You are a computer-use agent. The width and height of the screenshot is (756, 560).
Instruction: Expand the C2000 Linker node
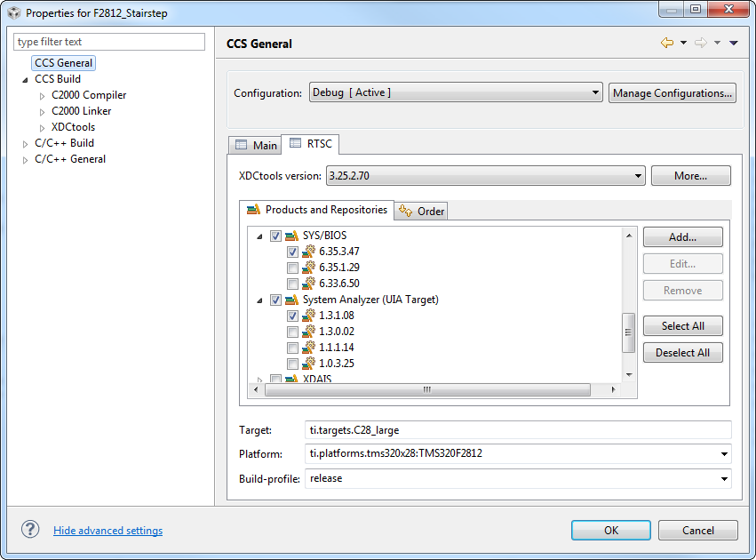tap(42, 112)
